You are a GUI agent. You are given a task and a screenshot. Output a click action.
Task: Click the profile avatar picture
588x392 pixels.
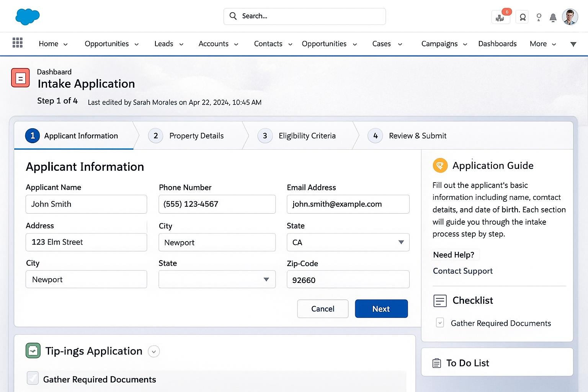[x=570, y=17]
